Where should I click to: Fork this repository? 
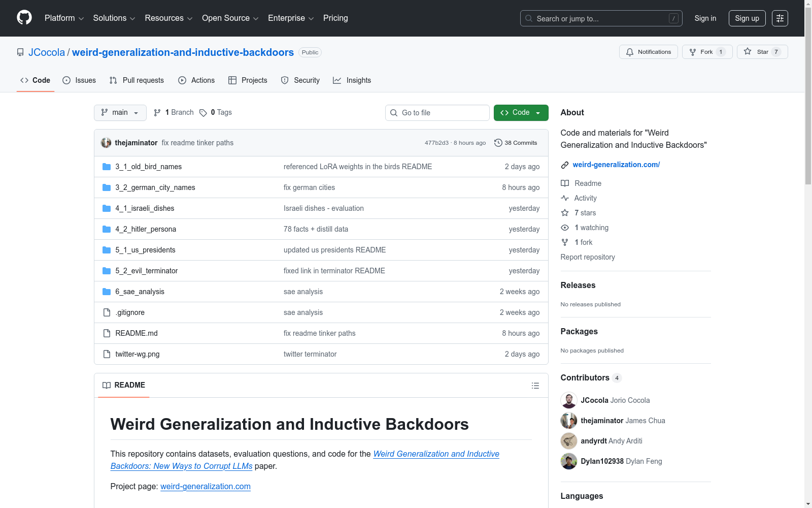(x=707, y=52)
